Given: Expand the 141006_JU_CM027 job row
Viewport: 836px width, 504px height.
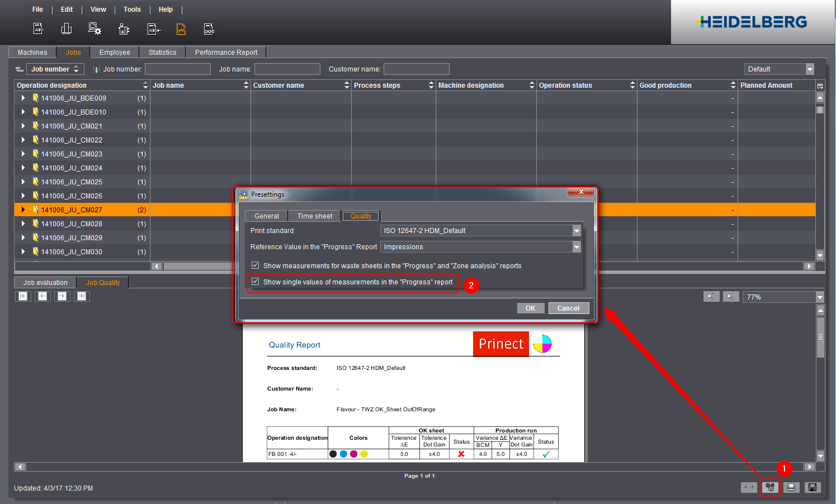Looking at the screenshot, I should point(23,210).
